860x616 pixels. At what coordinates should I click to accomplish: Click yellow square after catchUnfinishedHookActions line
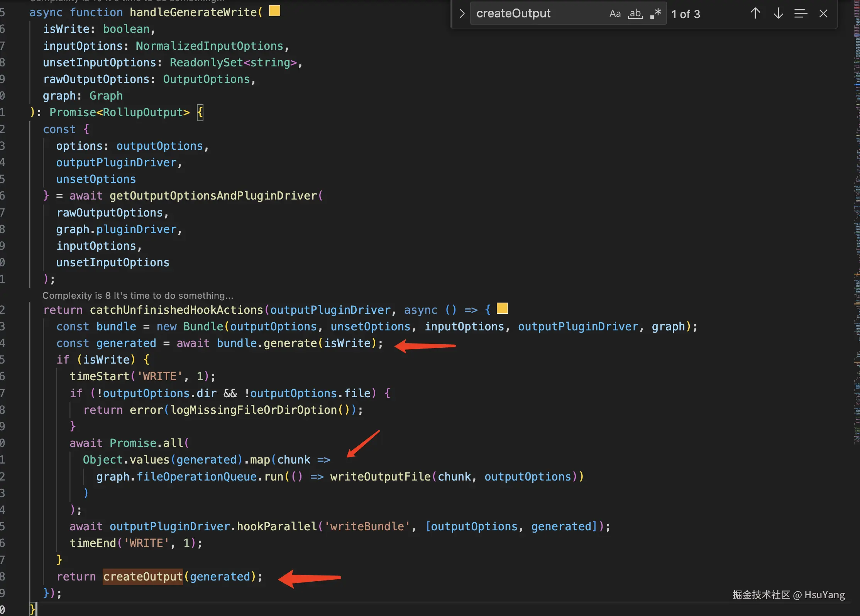[502, 308]
